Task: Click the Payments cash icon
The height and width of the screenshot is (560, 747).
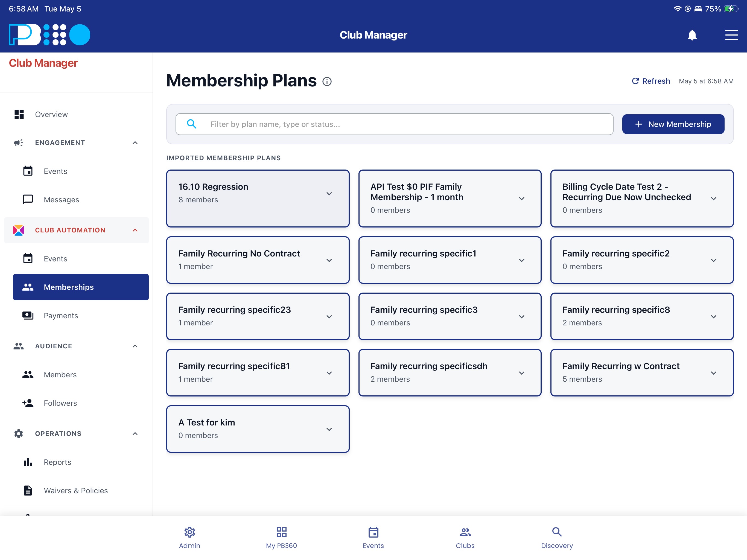Action: pos(28,316)
